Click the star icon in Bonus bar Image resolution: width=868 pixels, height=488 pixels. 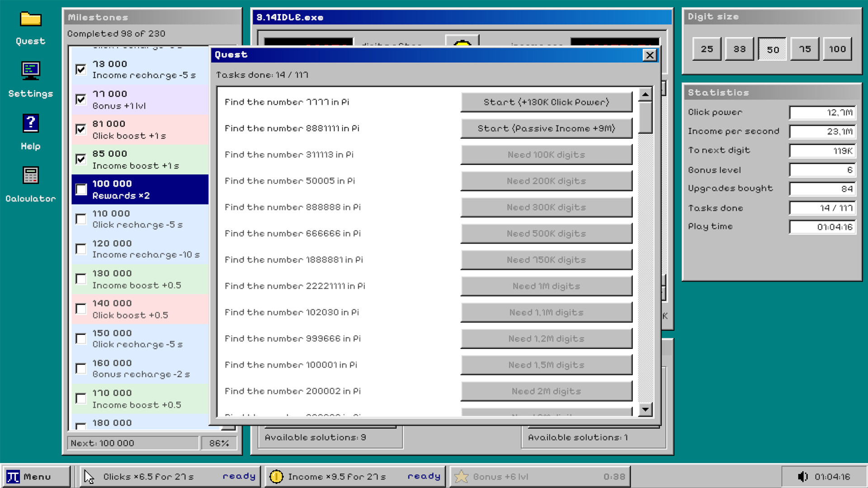tap(461, 477)
